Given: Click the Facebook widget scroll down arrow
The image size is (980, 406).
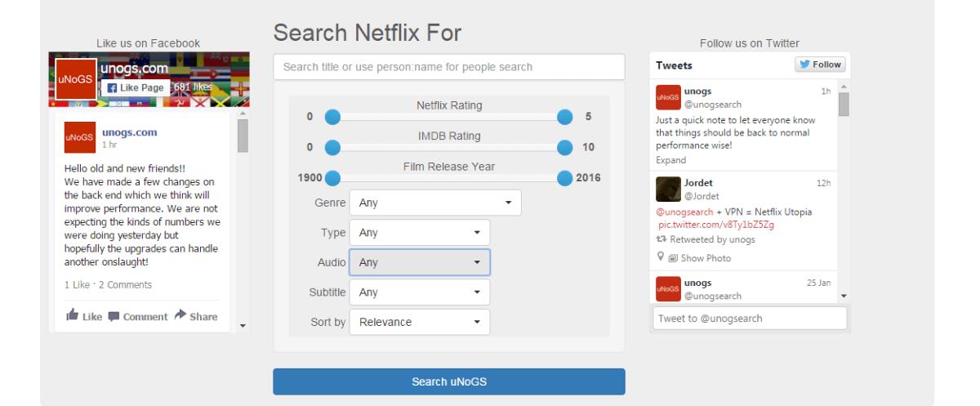Looking at the screenshot, I should [243, 326].
